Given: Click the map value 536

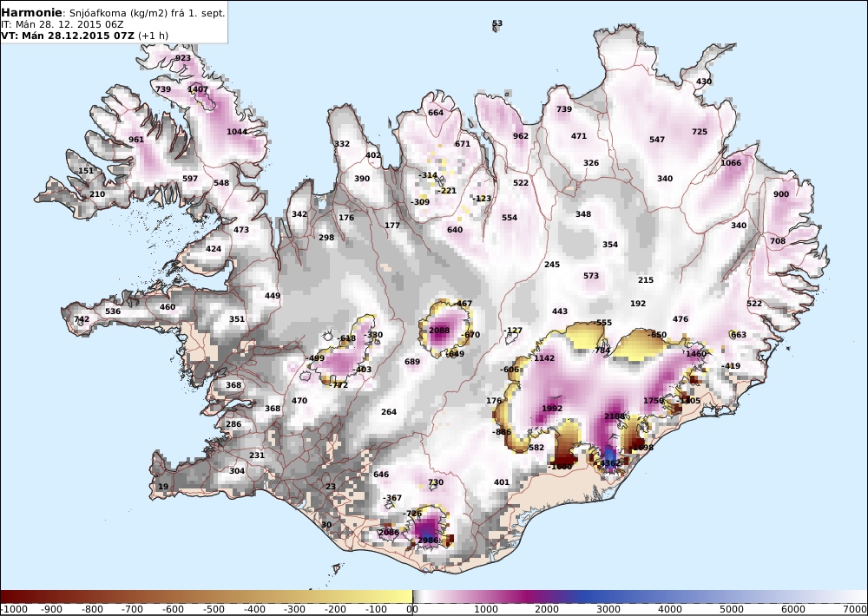Looking at the screenshot, I should pos(112,311).
